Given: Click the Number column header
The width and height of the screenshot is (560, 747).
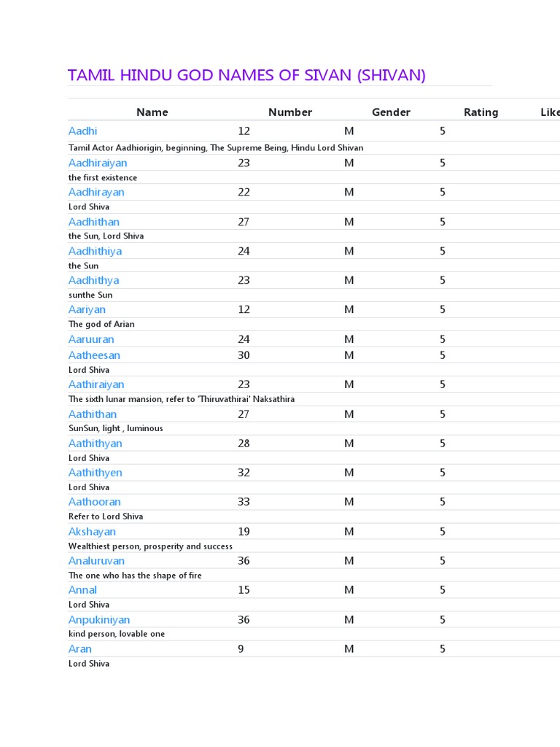Looking at the screenshot, I should (289, 112).
